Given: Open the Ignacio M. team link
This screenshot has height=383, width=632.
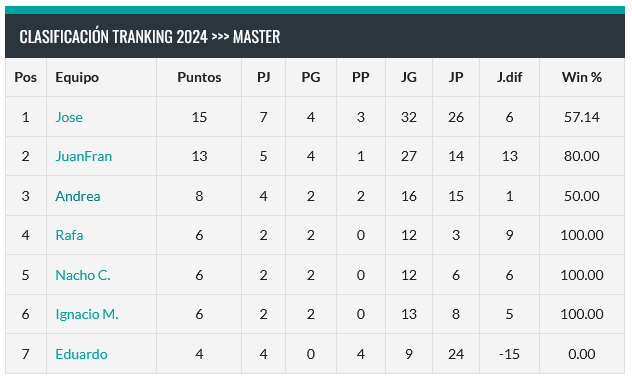Looking at the screenshot, I should click(87, 314).
